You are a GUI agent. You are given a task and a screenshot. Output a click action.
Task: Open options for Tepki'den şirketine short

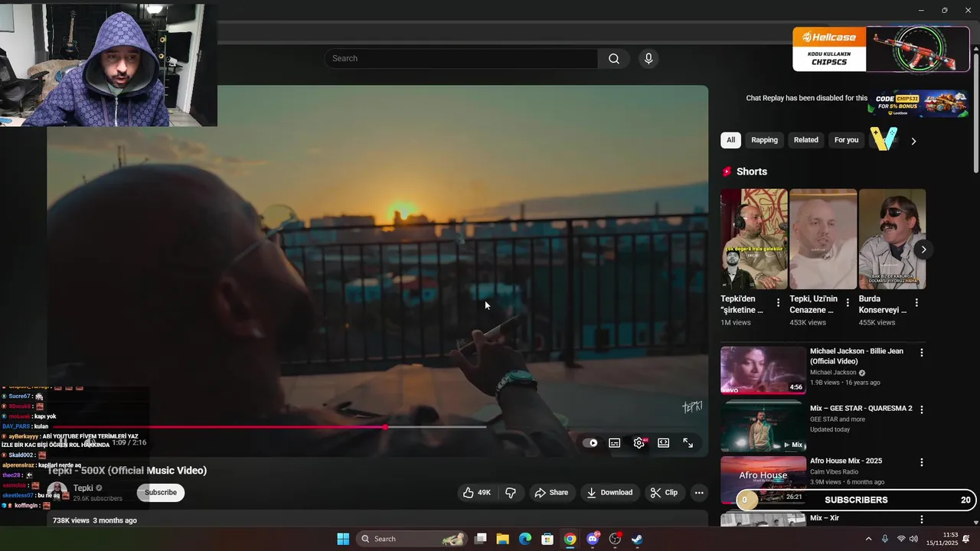(779, 303)
